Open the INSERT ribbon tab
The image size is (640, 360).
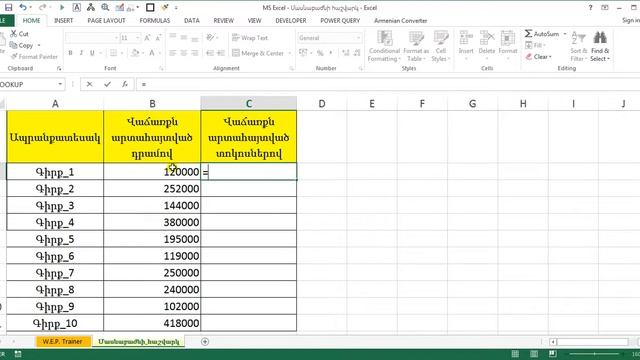coord(63,20)
